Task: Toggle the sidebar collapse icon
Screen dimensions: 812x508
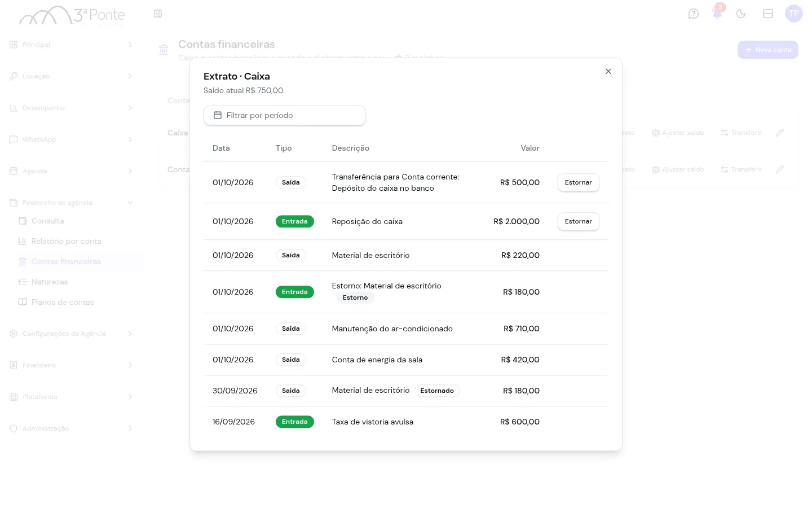Action: tap(158, 14)
